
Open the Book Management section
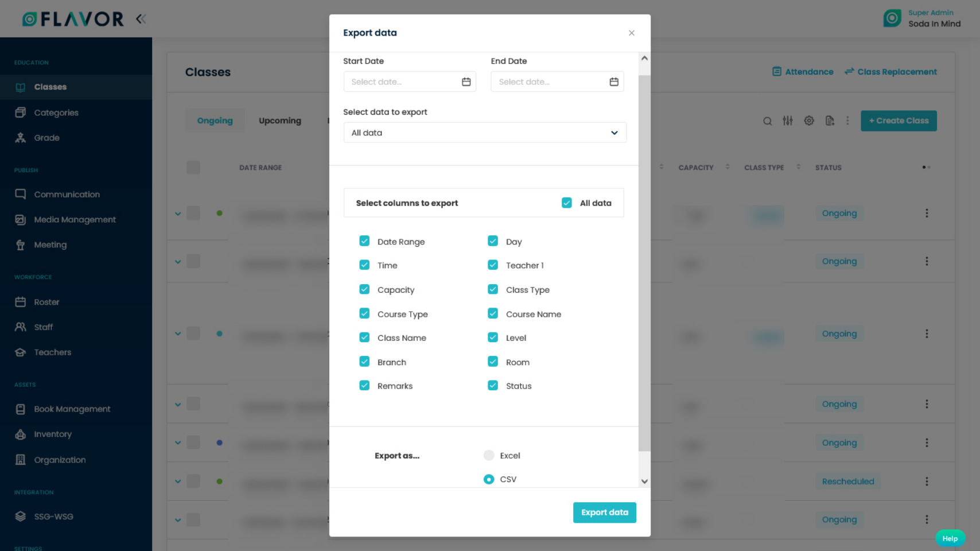[72, 409]
